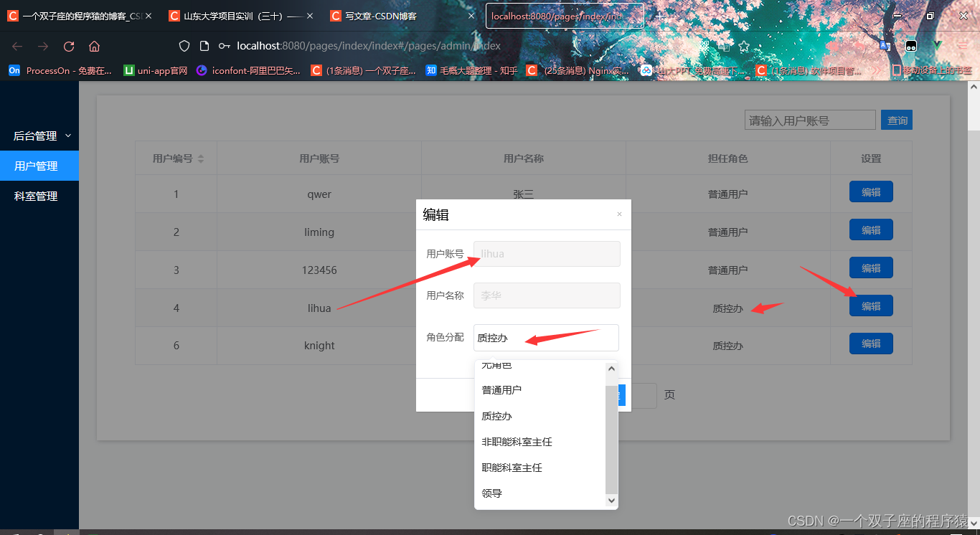The image size is (980, 535).
Task: Click 编辑 for user lihua
Action: [x=871, y=306]
